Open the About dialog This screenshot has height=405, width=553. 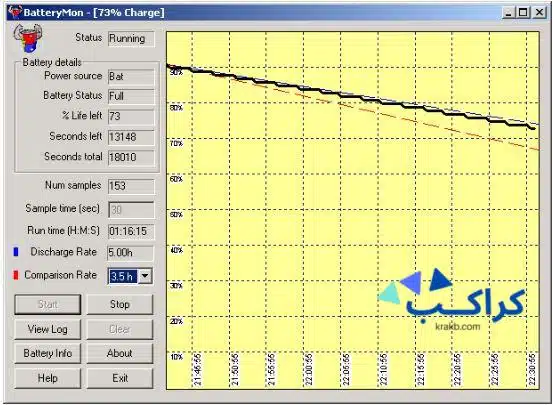coord(120,353)
